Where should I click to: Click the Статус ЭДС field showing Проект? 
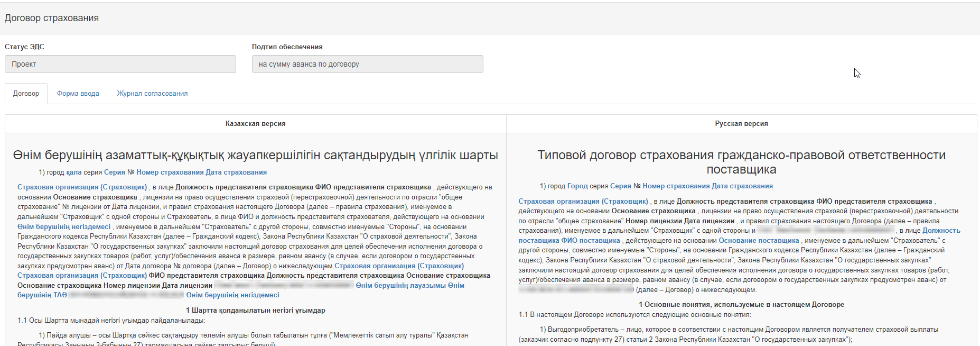(x=120, y=64)
